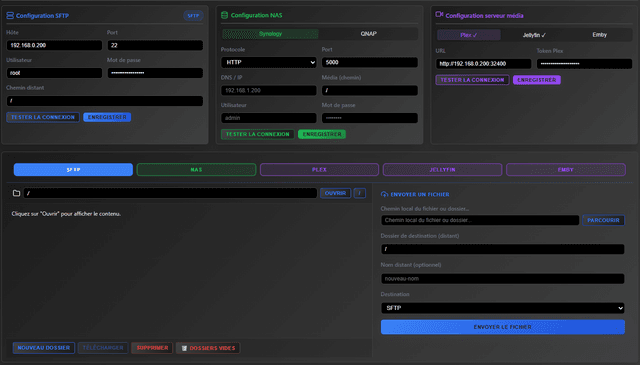Click the small root slash button next to OUVRIR

pyautogui.click(x=360, y=193)
